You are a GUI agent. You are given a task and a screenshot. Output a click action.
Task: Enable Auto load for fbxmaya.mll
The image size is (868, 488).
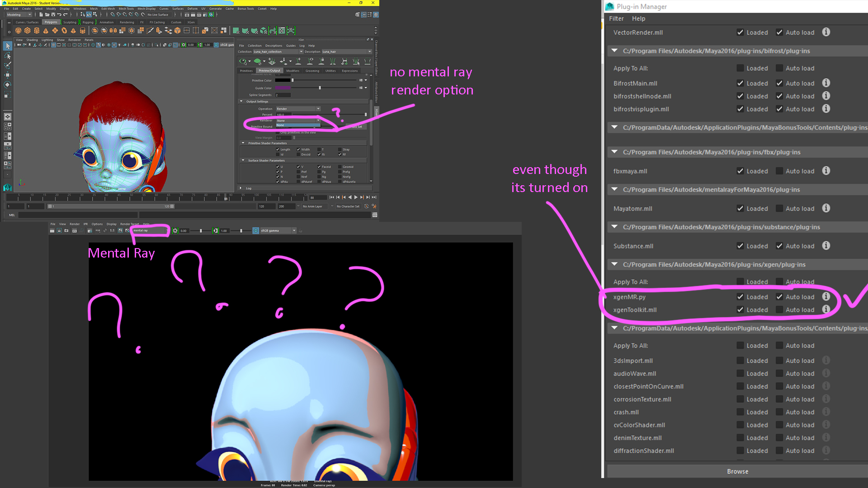click(x=779, y=171)
